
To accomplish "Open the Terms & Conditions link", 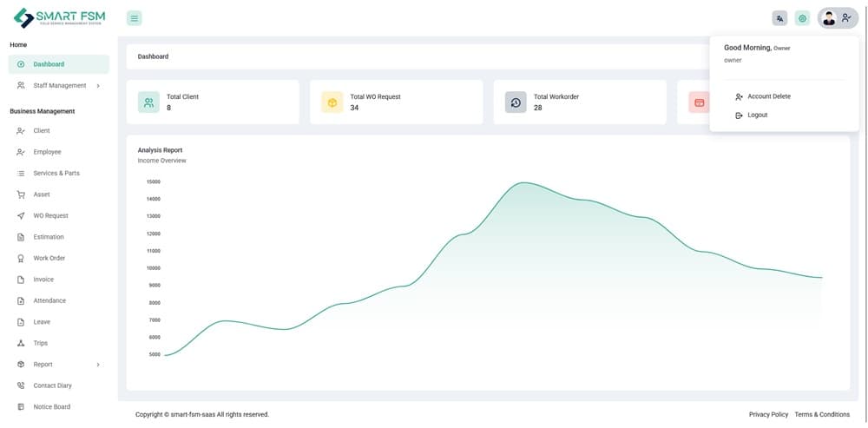I will 822,415.
